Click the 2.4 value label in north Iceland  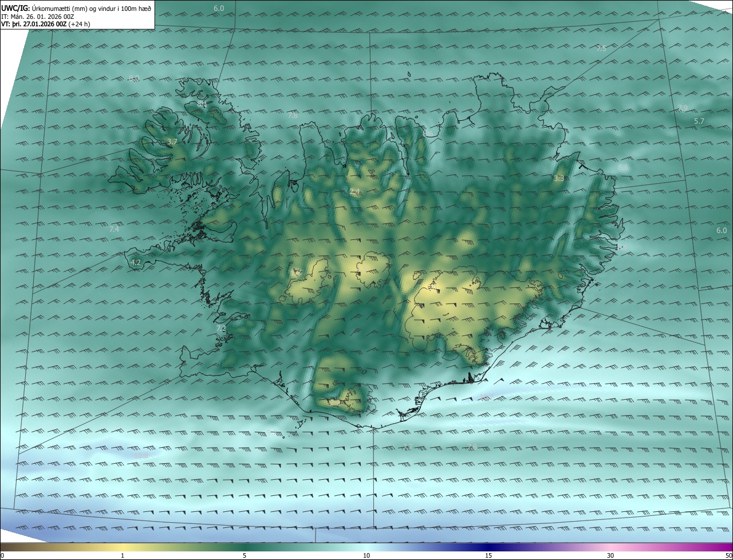pyautogui.click(x=354, y=191)
